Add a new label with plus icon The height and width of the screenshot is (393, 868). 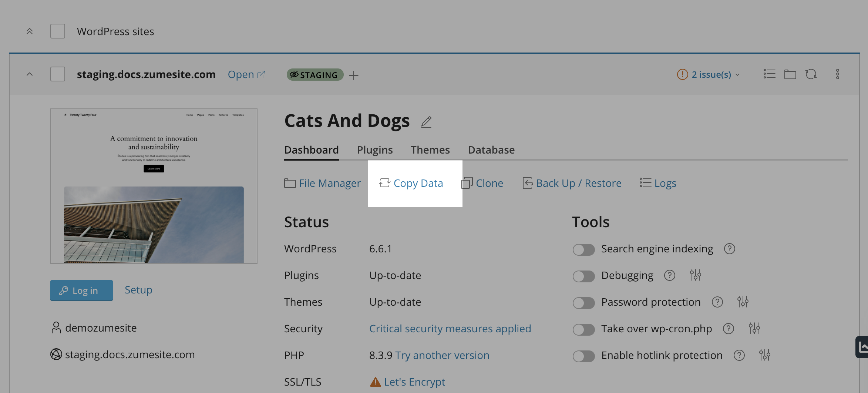click(354, 75)
